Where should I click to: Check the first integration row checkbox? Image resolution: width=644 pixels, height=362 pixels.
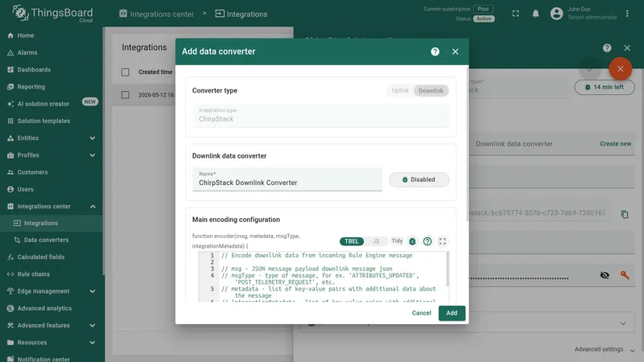(126, 95)
